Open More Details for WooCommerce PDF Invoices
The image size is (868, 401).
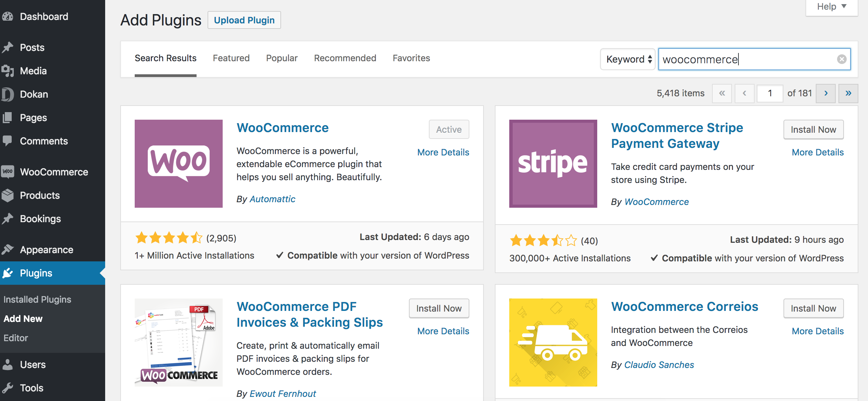pos(443,331)
